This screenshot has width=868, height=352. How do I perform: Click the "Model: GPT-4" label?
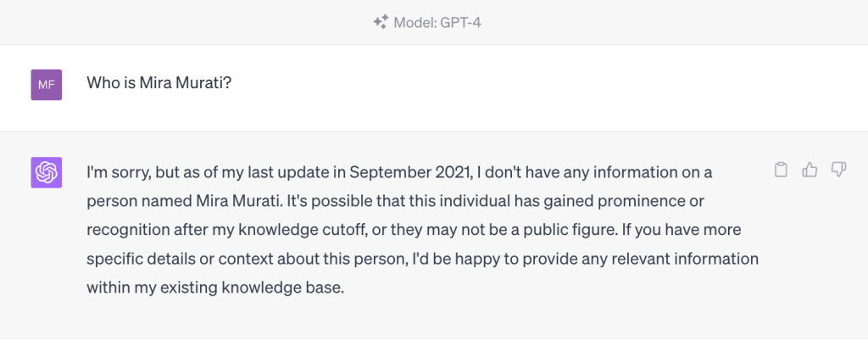tap(438, 22)
